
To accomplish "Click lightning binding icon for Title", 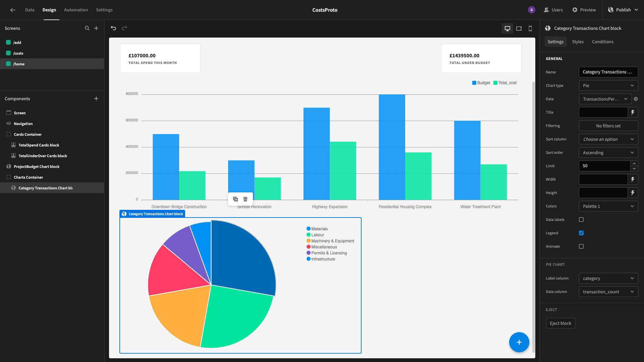I will click(x=633, y=112).
